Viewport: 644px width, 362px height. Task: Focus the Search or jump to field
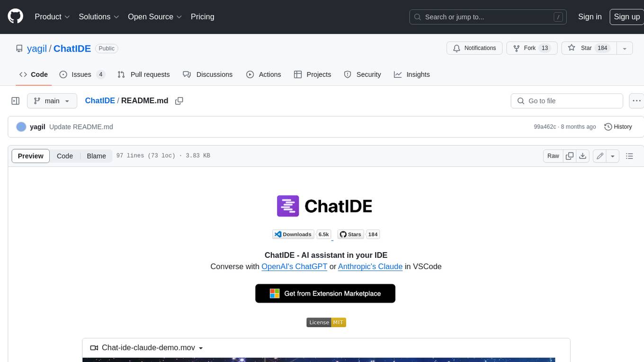coord(488,17)
